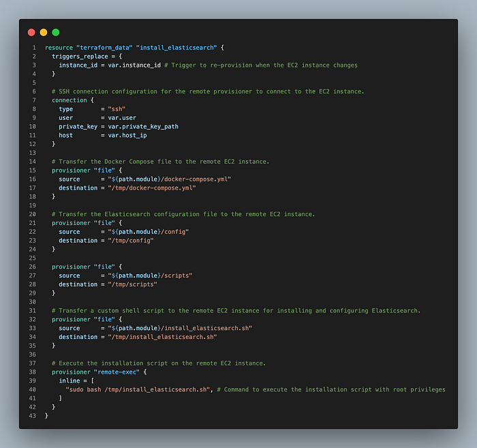Screen dimensions: 477x448
Task: Click line number 25 in the gutter
Action: (x=33, y=258)
